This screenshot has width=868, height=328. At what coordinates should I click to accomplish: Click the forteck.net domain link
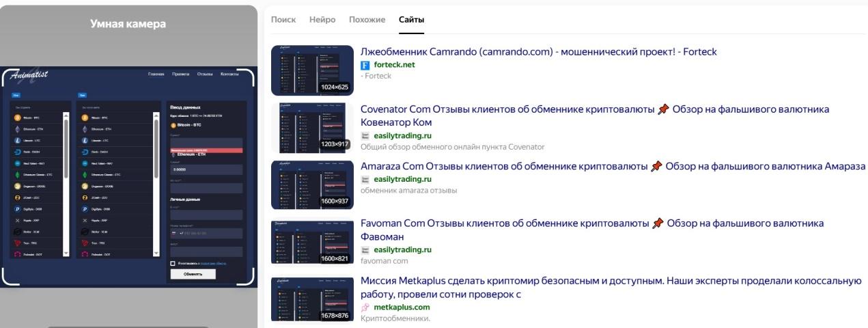394,65
